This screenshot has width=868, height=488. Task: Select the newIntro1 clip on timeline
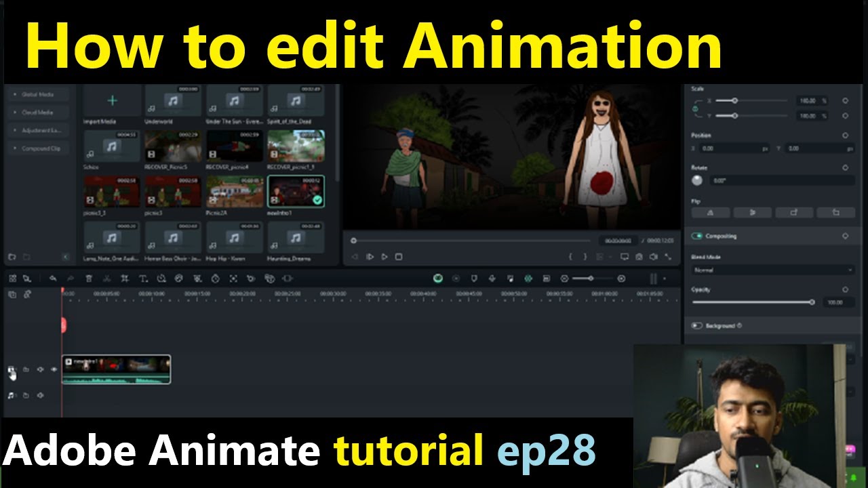click(116, 369)
